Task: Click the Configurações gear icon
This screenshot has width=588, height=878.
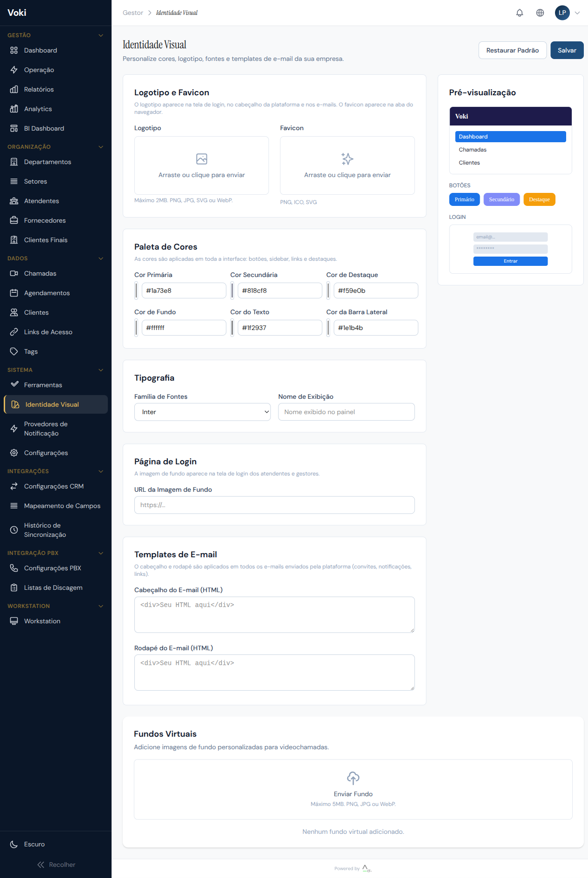Action: tap(14, 453)
